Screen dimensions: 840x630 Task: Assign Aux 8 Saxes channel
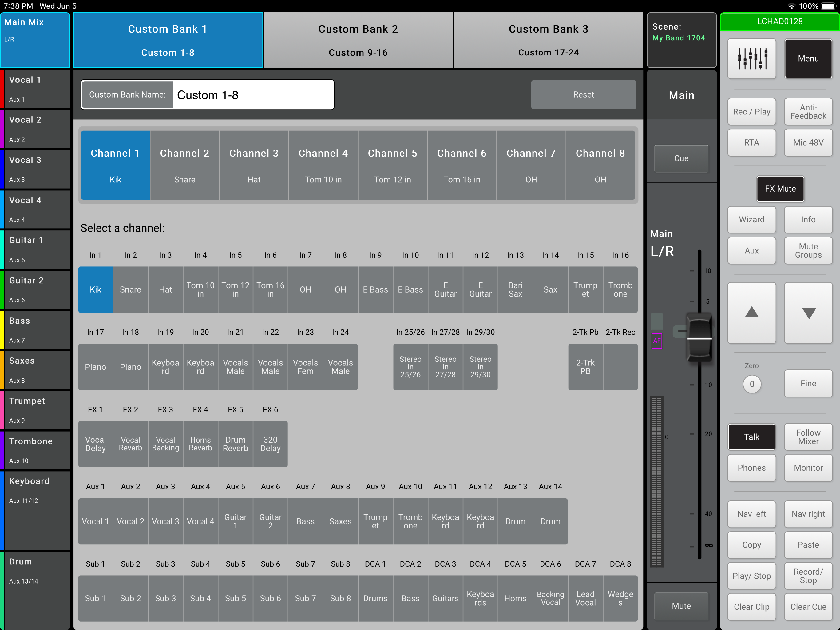[340, 521]
